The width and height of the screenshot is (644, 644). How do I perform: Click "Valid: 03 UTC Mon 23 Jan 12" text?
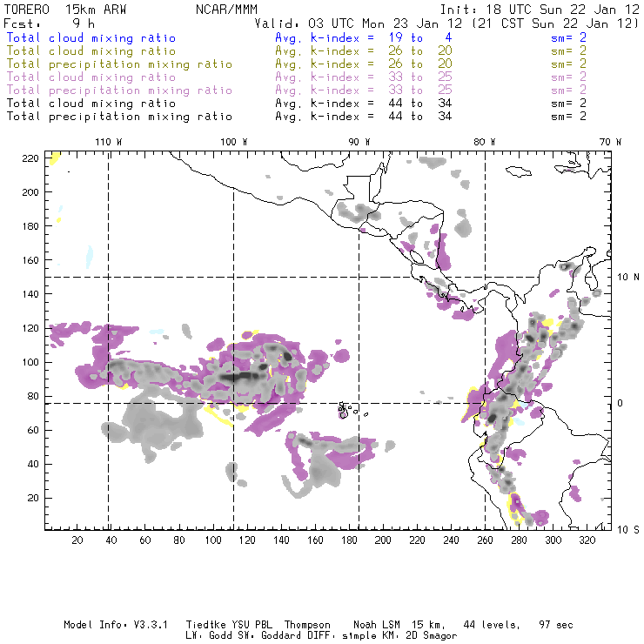click(359, 23)
